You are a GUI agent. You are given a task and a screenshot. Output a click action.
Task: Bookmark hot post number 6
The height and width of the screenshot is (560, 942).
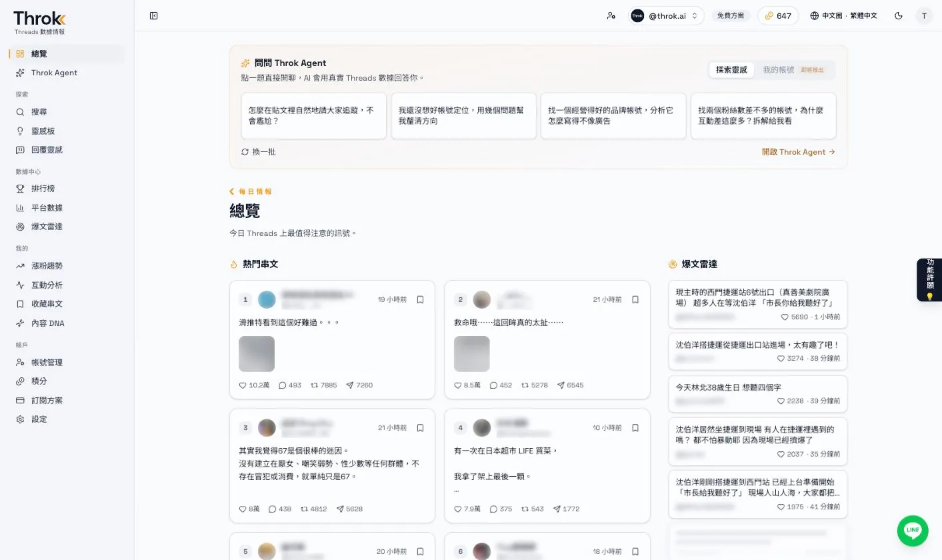click(x=635, y=551)
